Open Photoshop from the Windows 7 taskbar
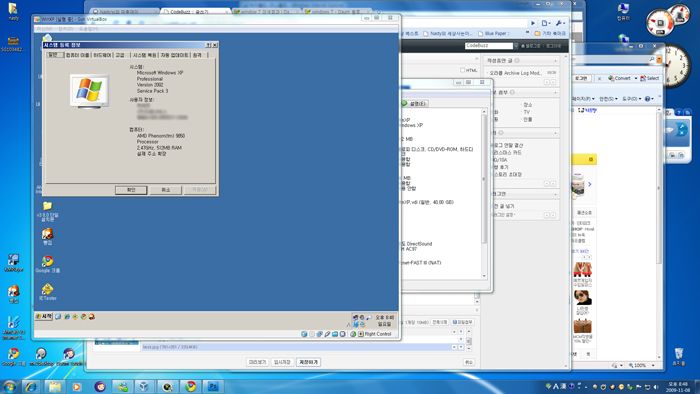This screenshot has height=394, width=700. point(213,386)
